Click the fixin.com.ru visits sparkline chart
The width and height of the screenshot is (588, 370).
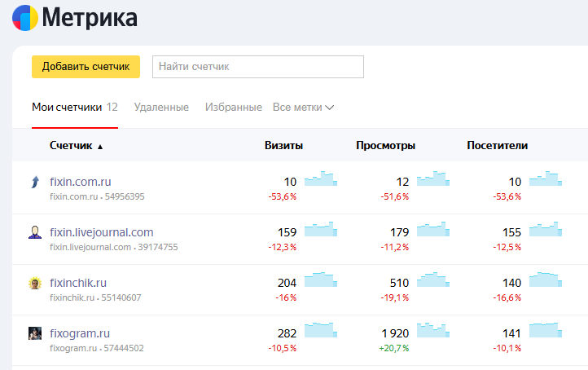pos(321,178)
